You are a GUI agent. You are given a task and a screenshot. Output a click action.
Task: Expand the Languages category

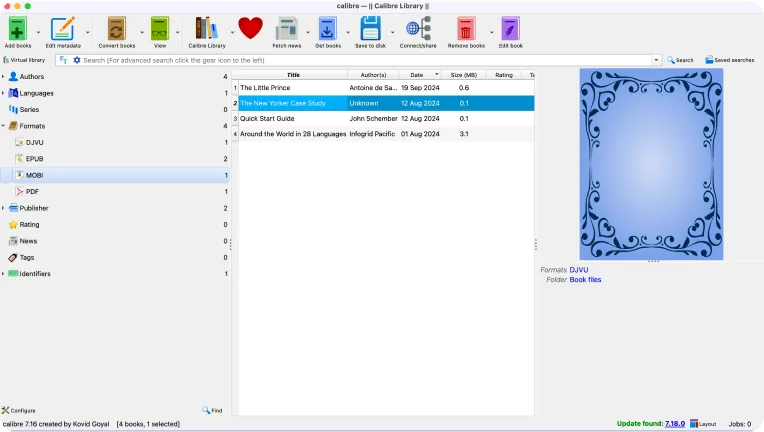point(3,93)
